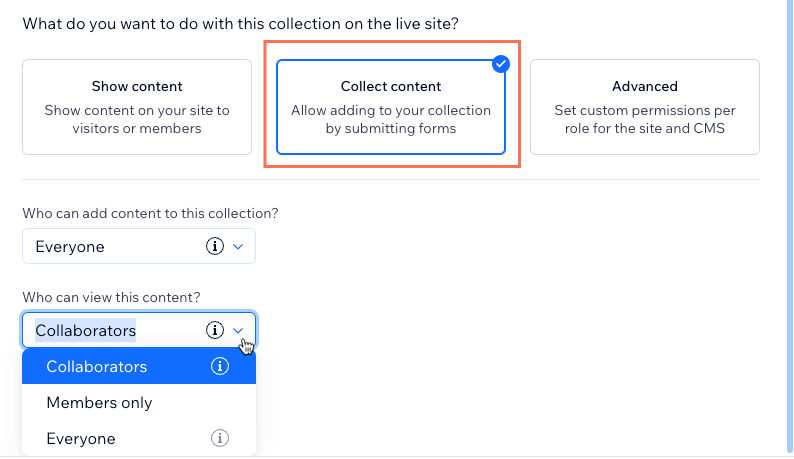Select the Collect content card

(391, 107)
